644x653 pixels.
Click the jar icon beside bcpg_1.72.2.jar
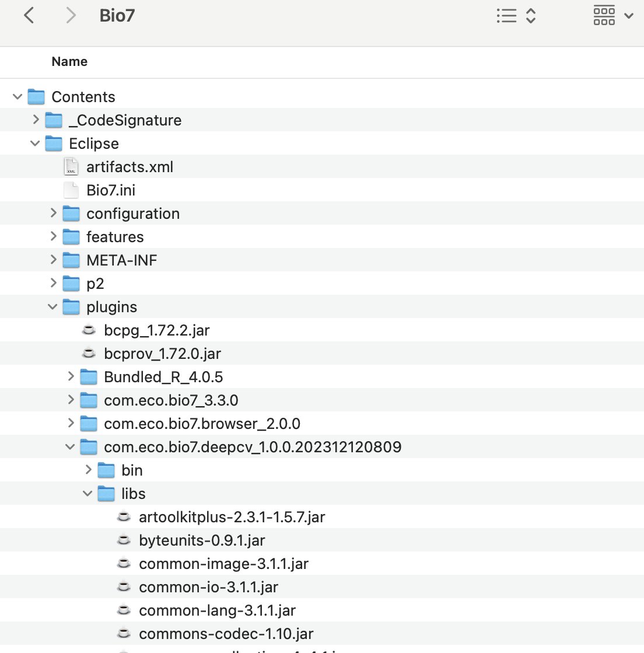(88, 330)
